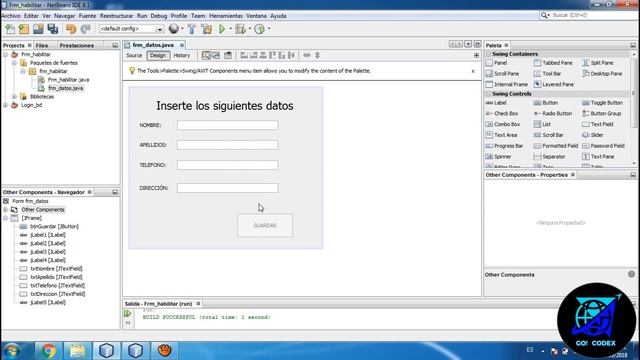Viewport: 640px width, 360px height.
Task: Select txtTelefono [JTextField] in Navegador
Action: tap(58, 285)
